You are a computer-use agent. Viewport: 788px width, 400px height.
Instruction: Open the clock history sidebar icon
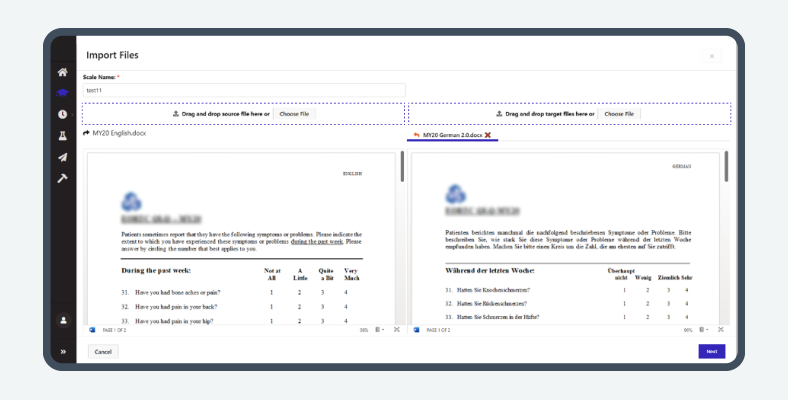(x=62, y=115)
